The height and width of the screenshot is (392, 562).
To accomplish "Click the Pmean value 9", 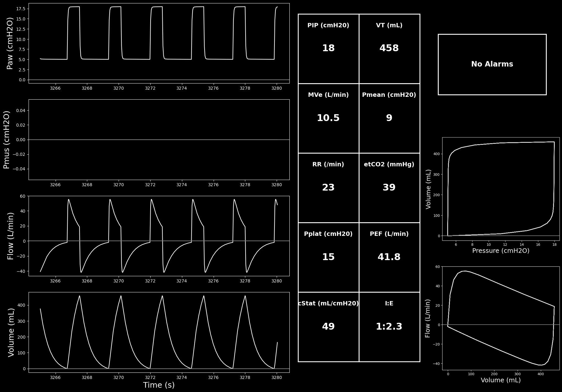I will tap(389, 118).
